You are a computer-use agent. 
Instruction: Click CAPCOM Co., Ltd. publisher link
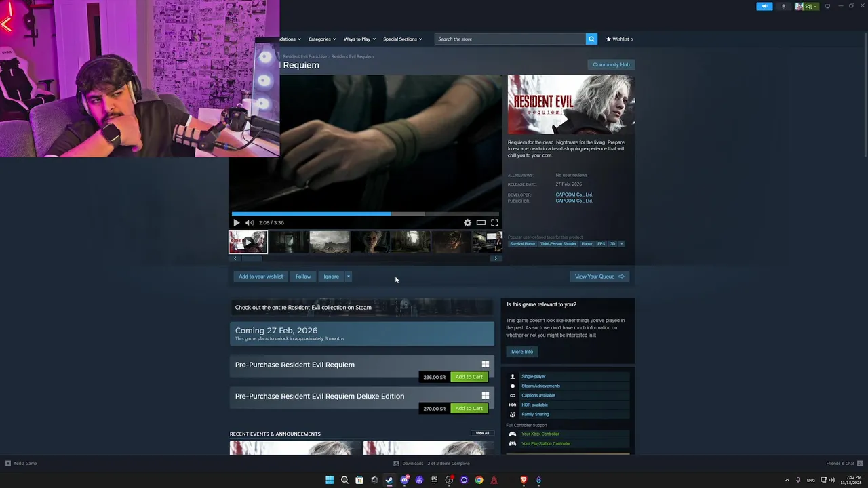[x=574, y=201]
